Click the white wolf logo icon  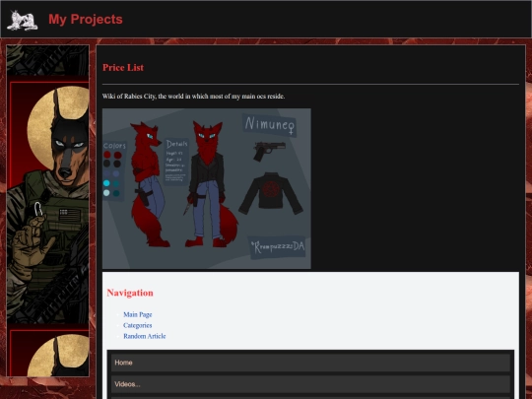[x=23, y=21]
